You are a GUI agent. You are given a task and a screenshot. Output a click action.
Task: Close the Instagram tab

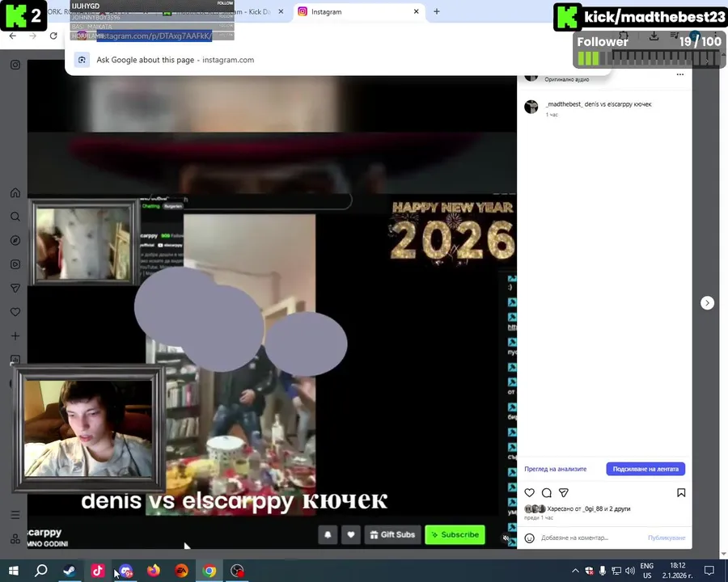coord(416,11)
